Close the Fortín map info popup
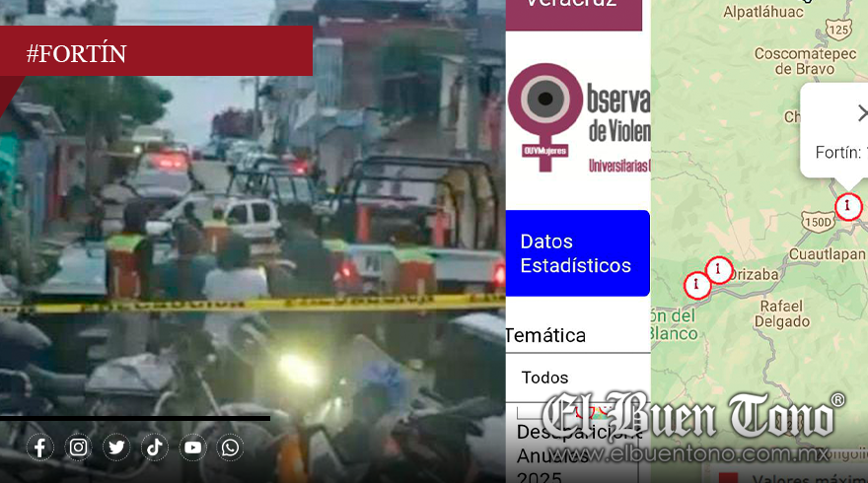 pyautogui.click(x=861, y=113)
